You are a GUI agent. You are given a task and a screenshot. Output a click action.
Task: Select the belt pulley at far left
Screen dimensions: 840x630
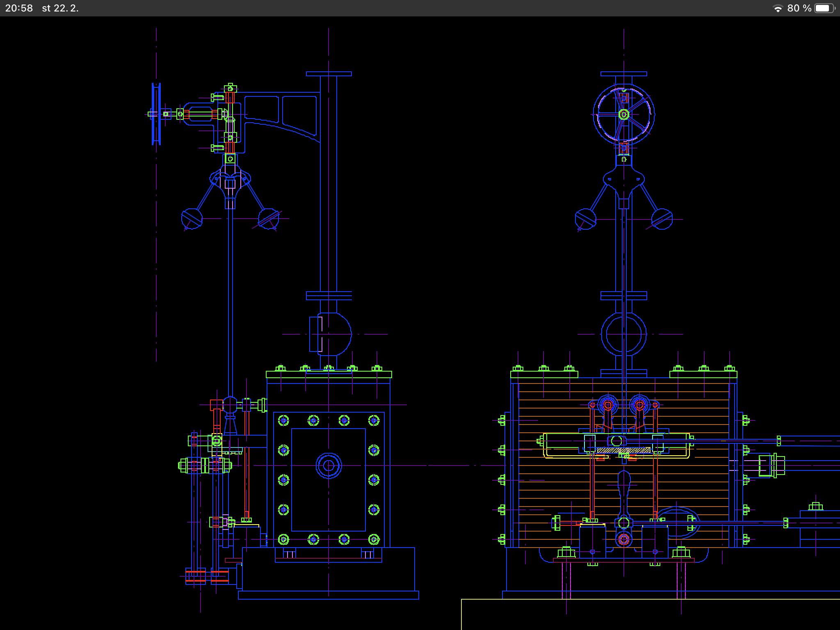[156, 114]
